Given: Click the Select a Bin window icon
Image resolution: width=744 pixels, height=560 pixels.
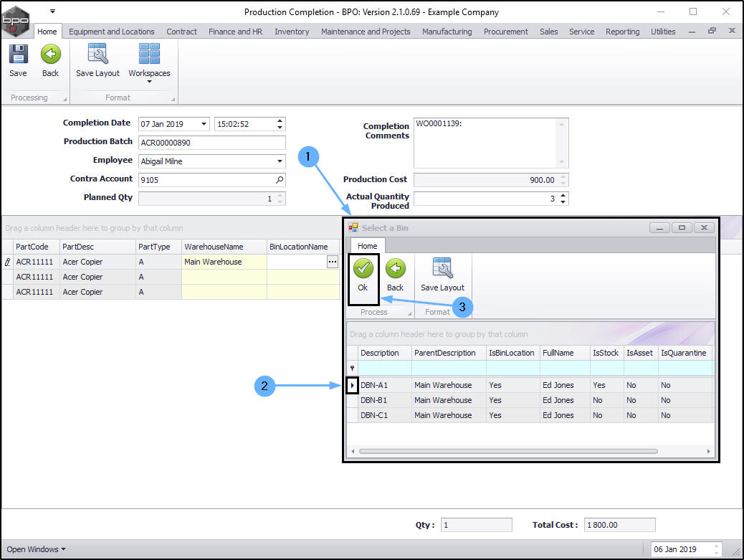Looking at the screenshot, I should coord(353,228).
